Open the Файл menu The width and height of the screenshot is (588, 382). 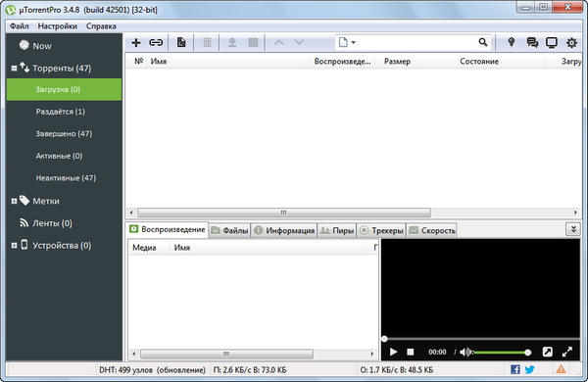pos(20,26)
